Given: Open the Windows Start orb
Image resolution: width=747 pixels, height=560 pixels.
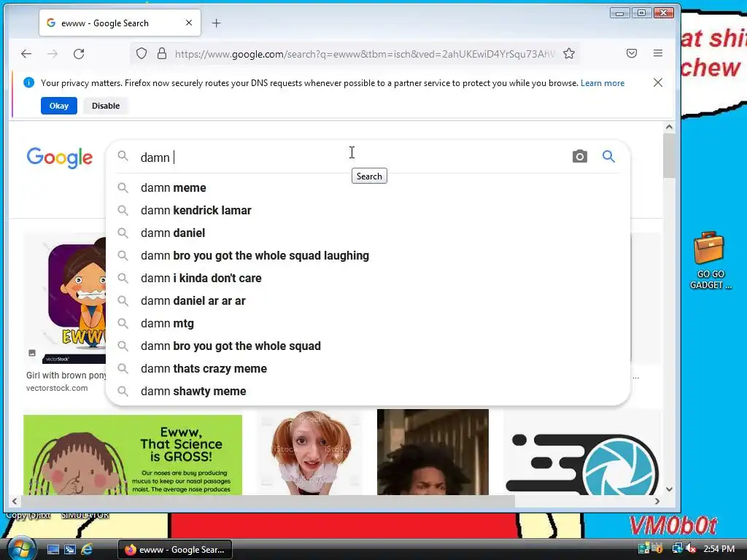Looking at the screenshot, I should tap(20, 548).
